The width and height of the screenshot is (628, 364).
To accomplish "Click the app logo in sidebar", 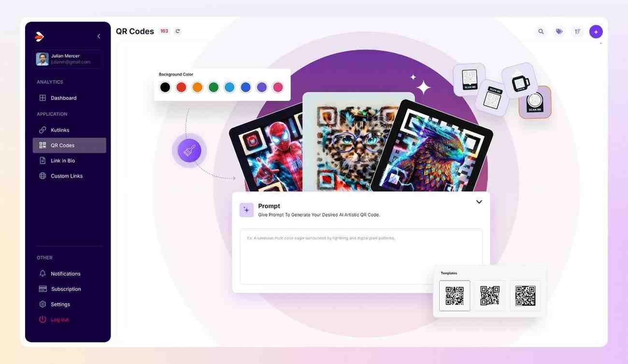I will 40,36.
